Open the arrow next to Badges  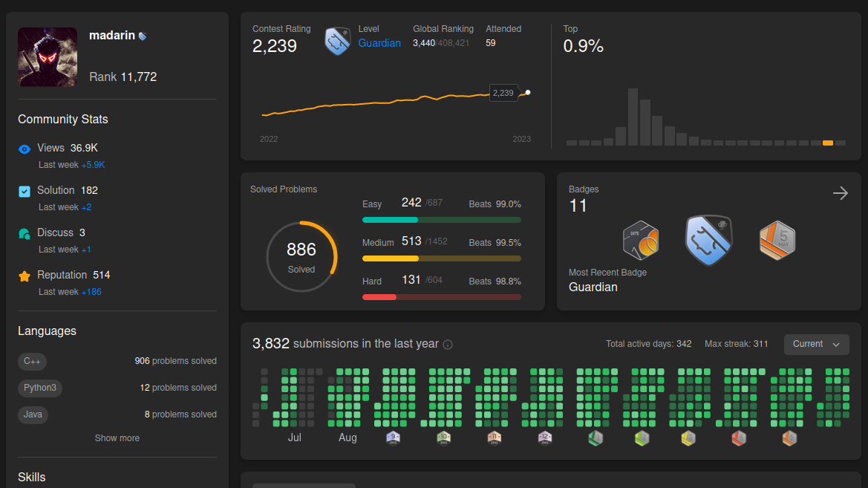pos(841,193)
